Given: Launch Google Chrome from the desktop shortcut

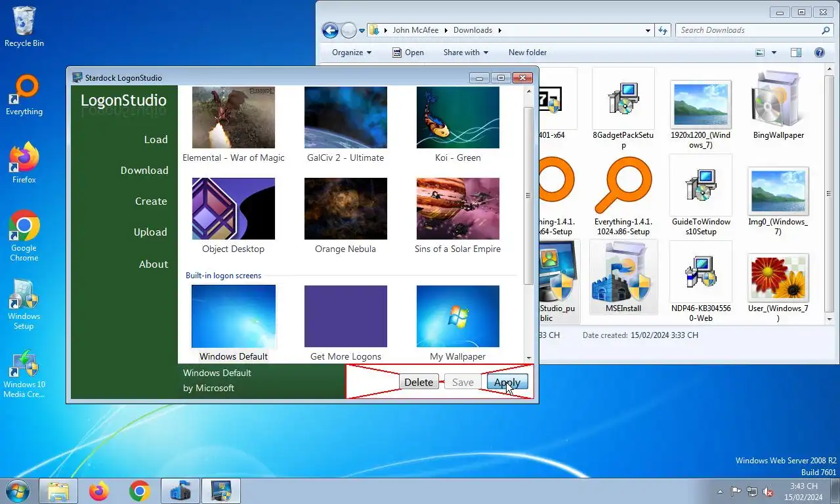Looking at the screenshot, I should pos(24,236).
